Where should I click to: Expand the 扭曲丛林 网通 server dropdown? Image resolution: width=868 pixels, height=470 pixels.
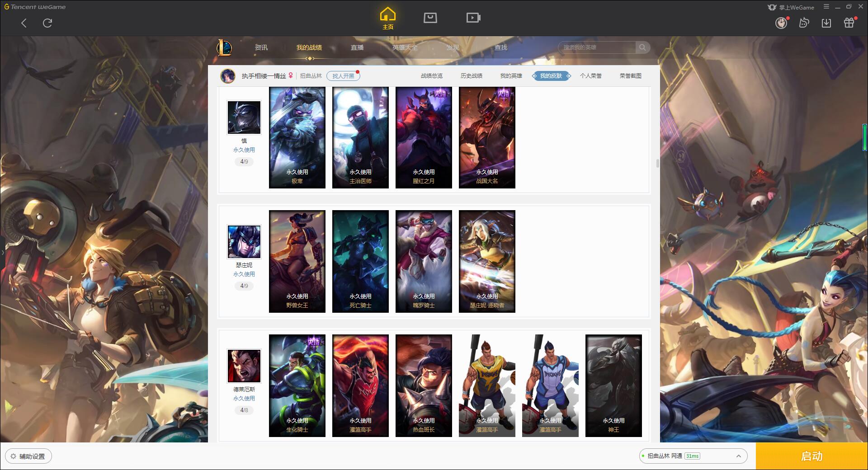(x=693, y=456)
